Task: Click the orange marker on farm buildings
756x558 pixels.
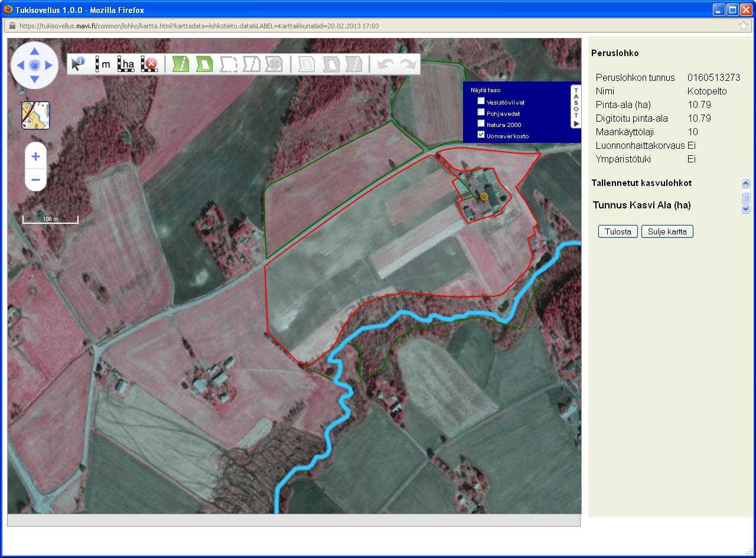Action: click(484, 196)
